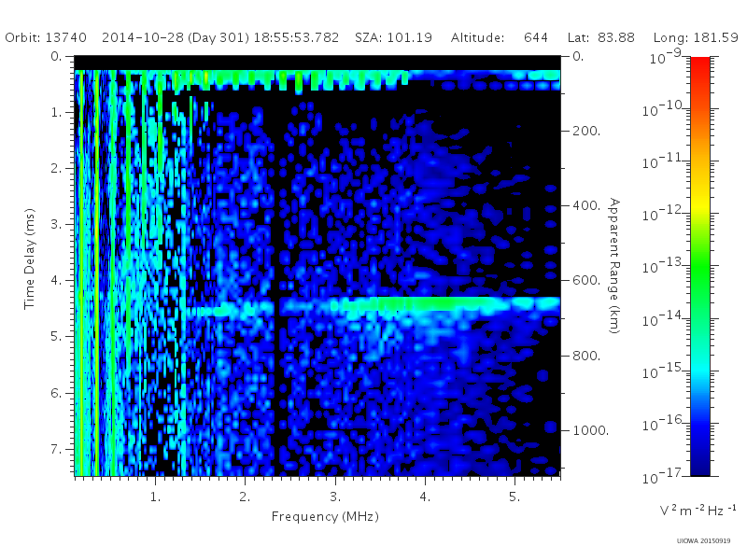Select the date 2014-10-28 (Day 301) text
The height and width of the screenshot is (560, 747).
(x=176, y=37)
